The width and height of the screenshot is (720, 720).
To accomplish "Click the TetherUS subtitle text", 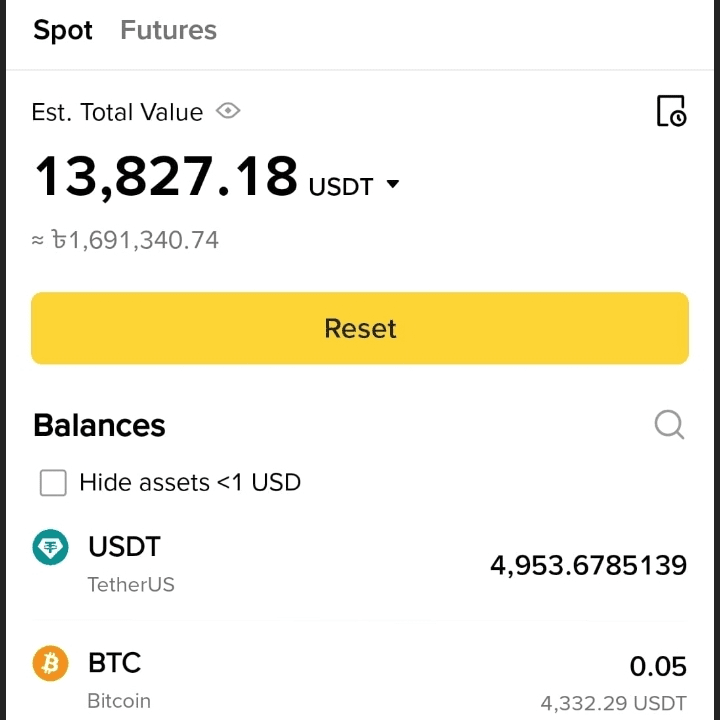I will pyautogui.click(x=131, y=585).
